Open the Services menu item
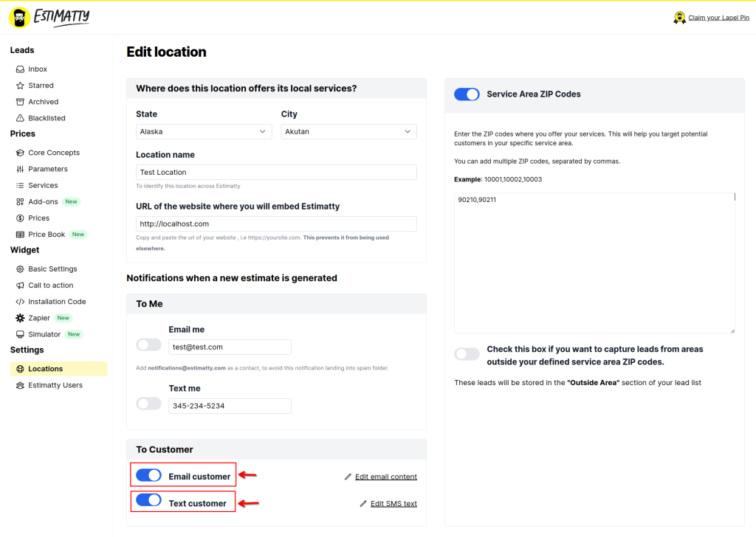Viewport: 756px width, 537px height. click(43, 186)
